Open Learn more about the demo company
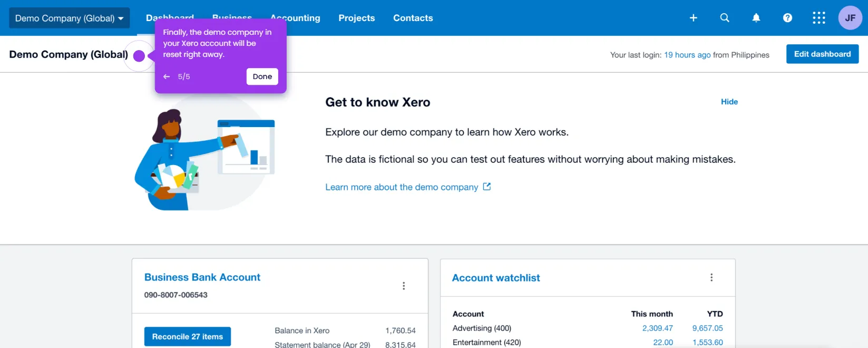Viewport: 868px width, 348px height. (402, 187)
